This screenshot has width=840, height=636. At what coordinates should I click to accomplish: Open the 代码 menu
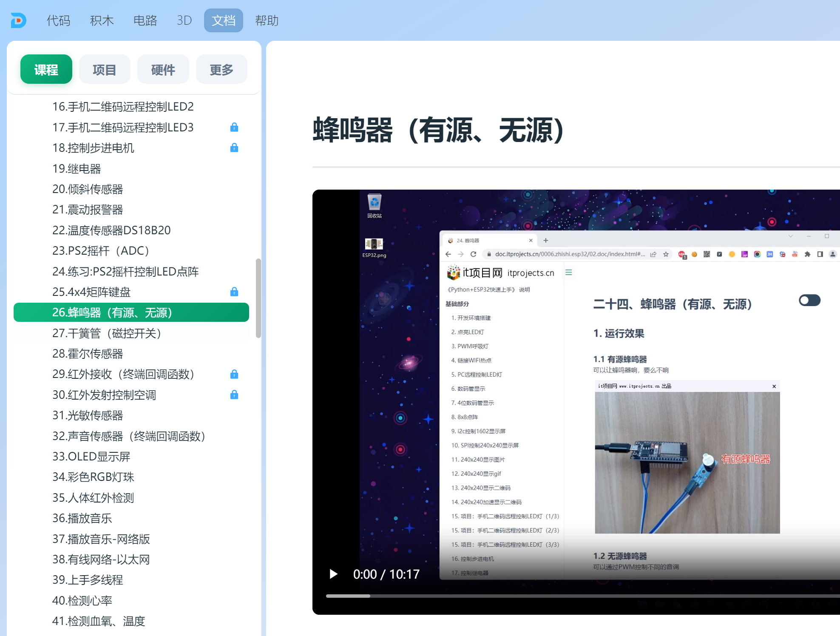[x=59, y=20]
